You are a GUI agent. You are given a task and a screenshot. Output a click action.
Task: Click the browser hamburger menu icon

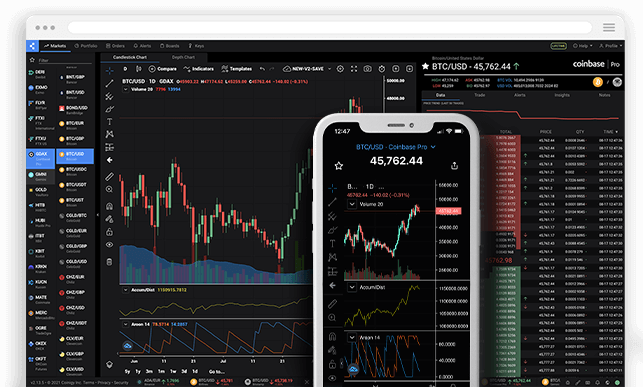point(609,27)
